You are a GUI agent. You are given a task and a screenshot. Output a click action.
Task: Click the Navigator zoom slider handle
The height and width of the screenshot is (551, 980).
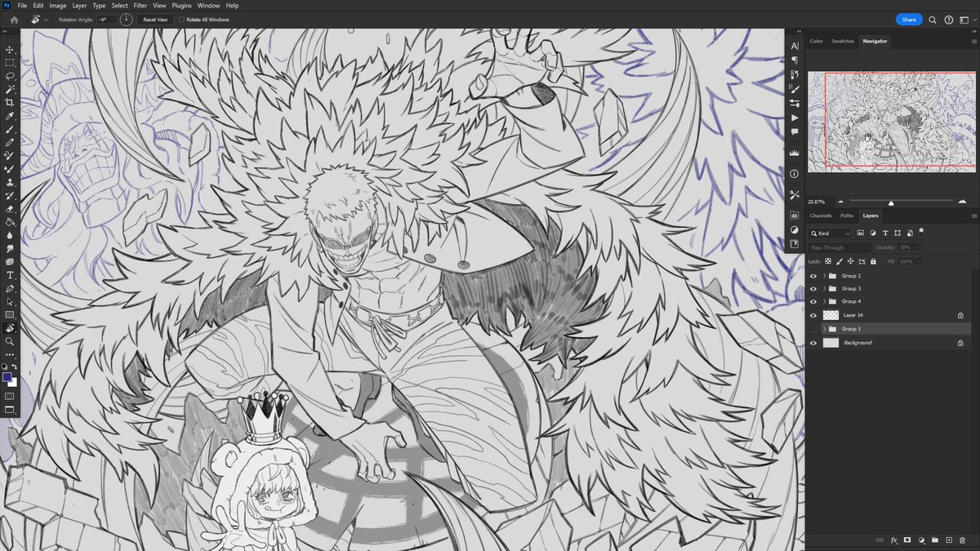[891, 202]
